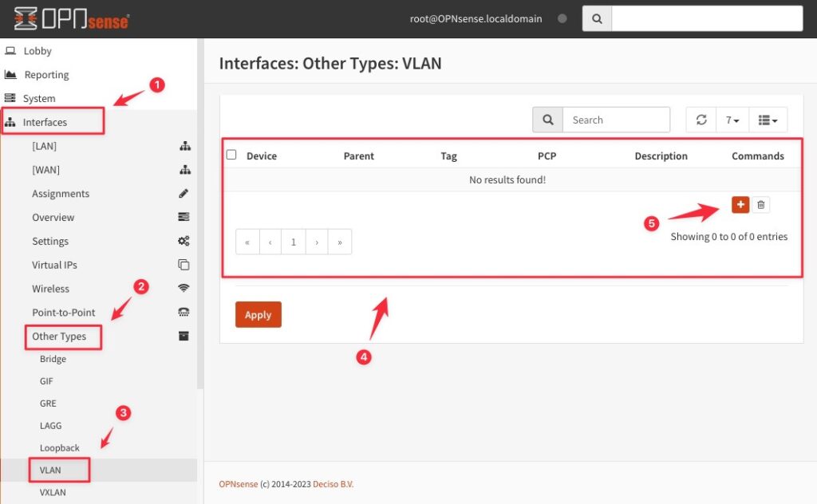The image size is (817, 504).
Task: Open the Deciso B.V. footer link
Action: (333, 484)
